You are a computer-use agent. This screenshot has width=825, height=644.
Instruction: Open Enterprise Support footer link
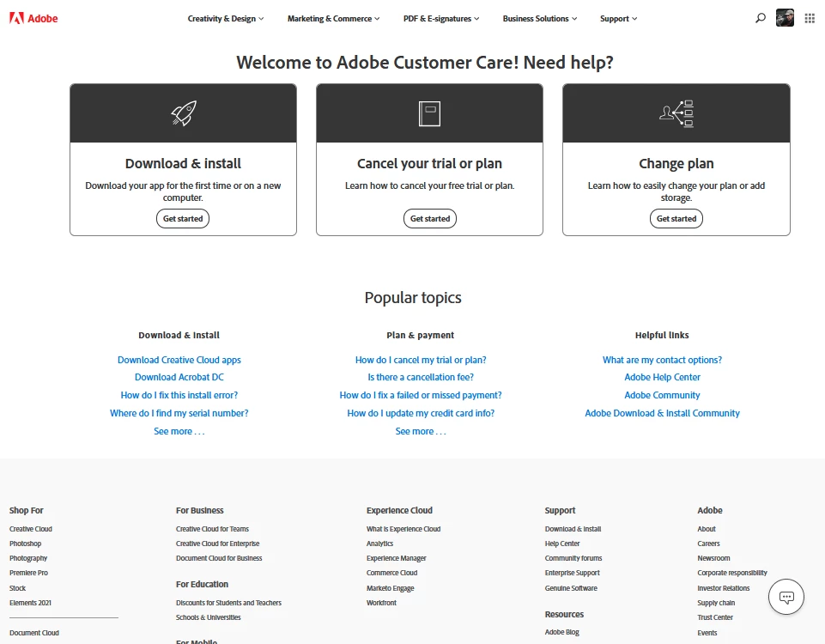tap(573, 573)
